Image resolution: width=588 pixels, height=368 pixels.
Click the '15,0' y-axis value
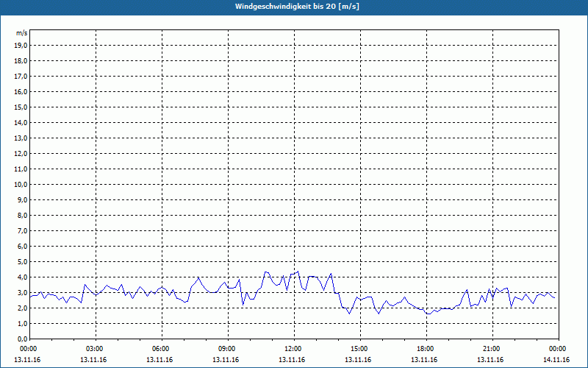[x=21, y=107]
